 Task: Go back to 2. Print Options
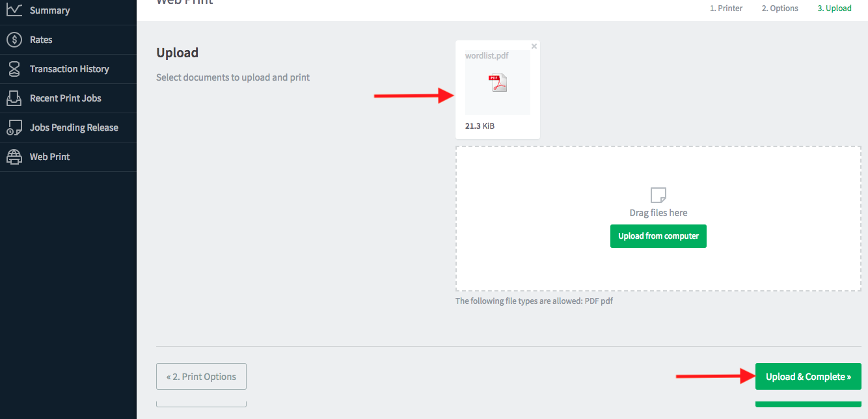click(201, 377)
